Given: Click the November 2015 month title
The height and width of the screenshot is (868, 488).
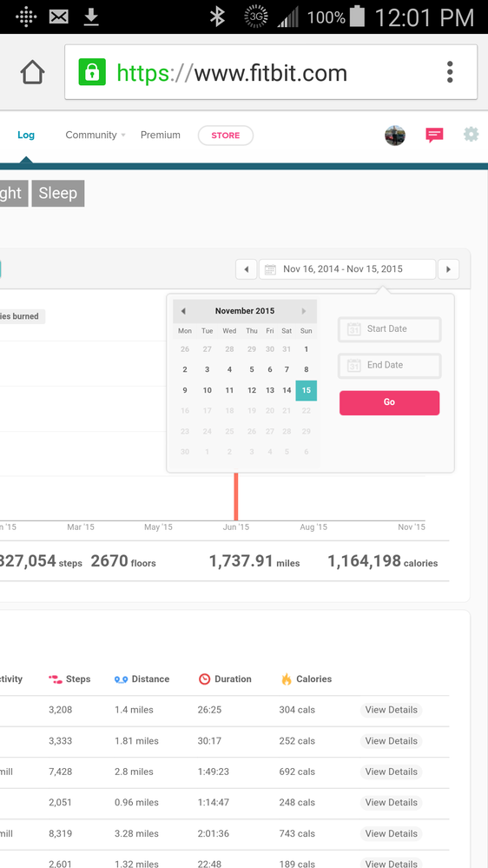Looking at the screenshot, I should (245, 311).
